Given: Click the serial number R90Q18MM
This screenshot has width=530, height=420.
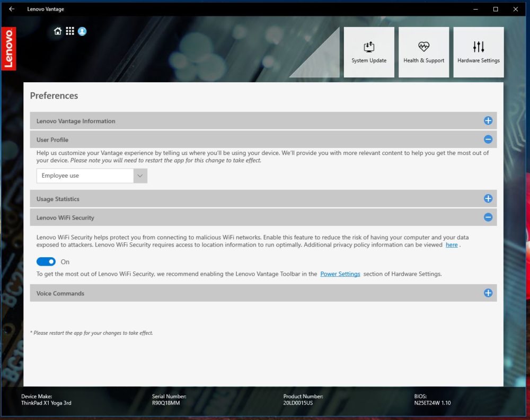Looking at the screenshot, I should [x=166, y=402].
